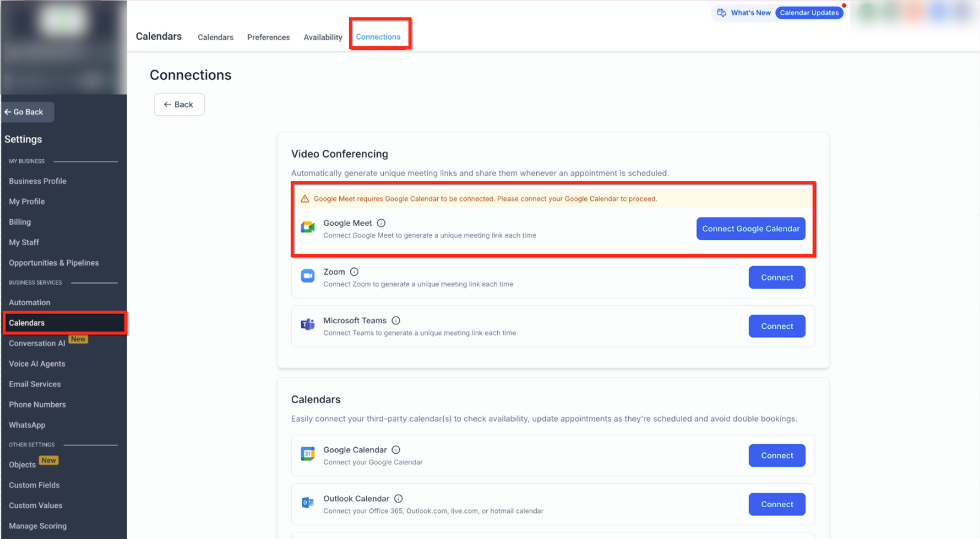Click the Zoom info icon

pyautogui.click(x=354, y=272)
